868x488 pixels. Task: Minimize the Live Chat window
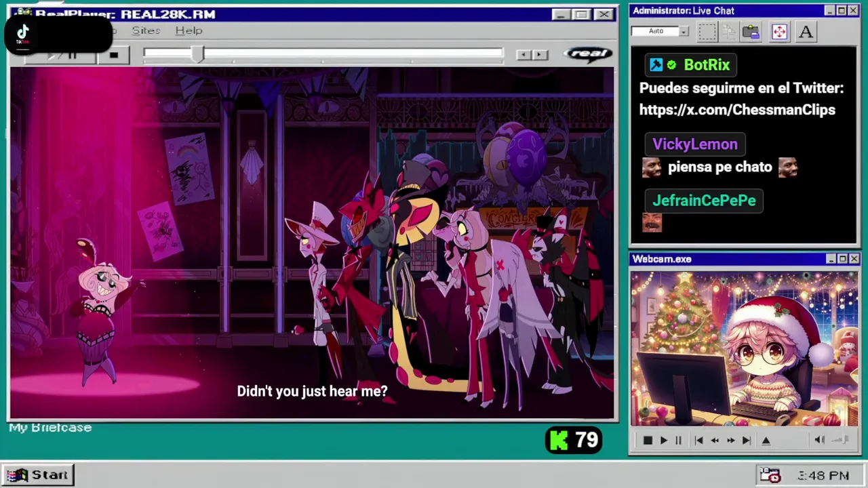pyautogui.click(x=830, y=11)
